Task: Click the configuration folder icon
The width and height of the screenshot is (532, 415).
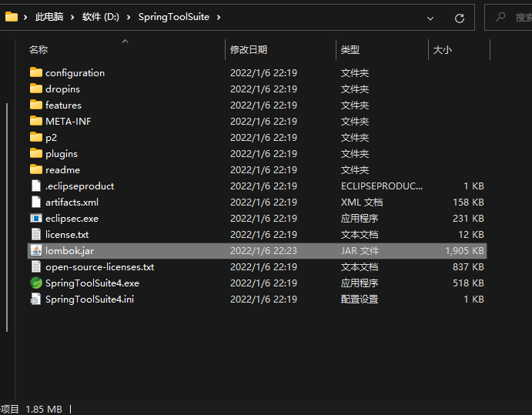Action: tap(36, 72)
